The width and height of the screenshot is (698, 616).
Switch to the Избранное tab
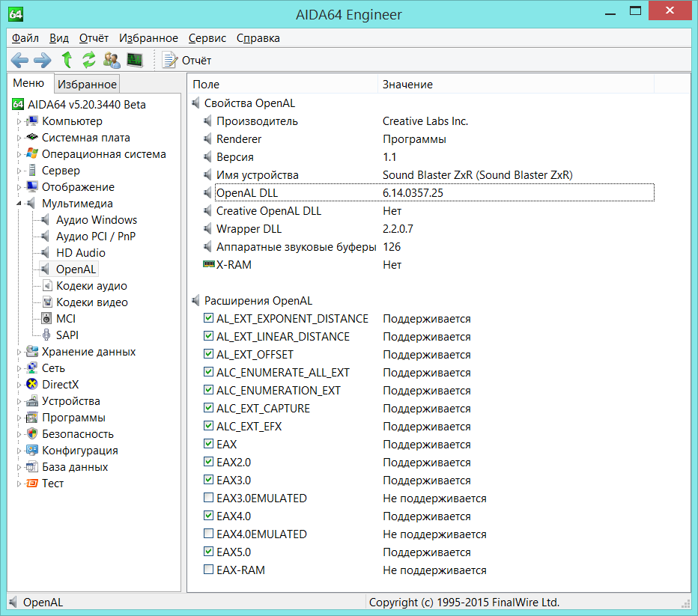pos(88,84)
